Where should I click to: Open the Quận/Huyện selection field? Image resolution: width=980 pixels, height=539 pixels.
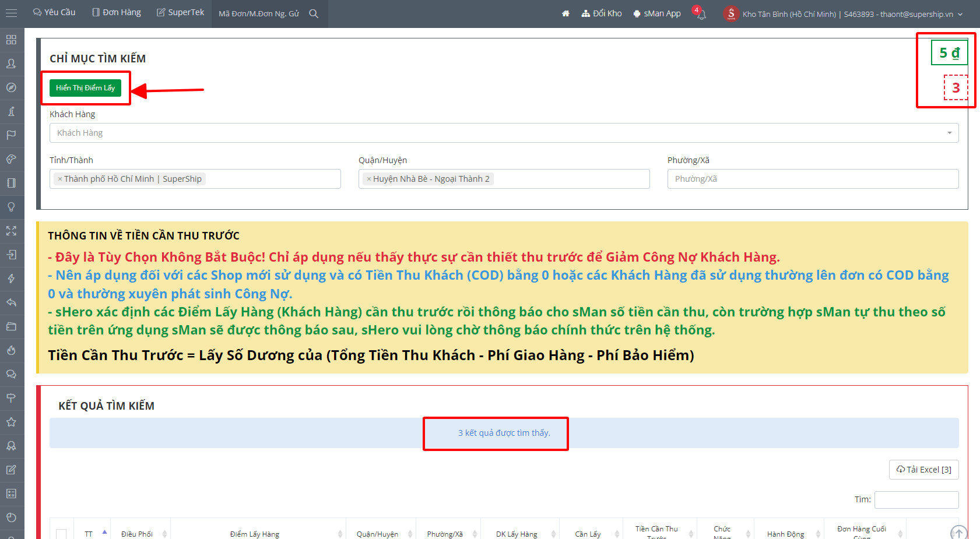(504, 179)
